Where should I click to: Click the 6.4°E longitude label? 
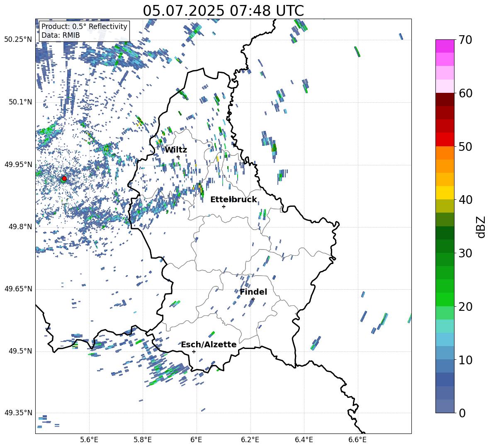click(304, 440)
